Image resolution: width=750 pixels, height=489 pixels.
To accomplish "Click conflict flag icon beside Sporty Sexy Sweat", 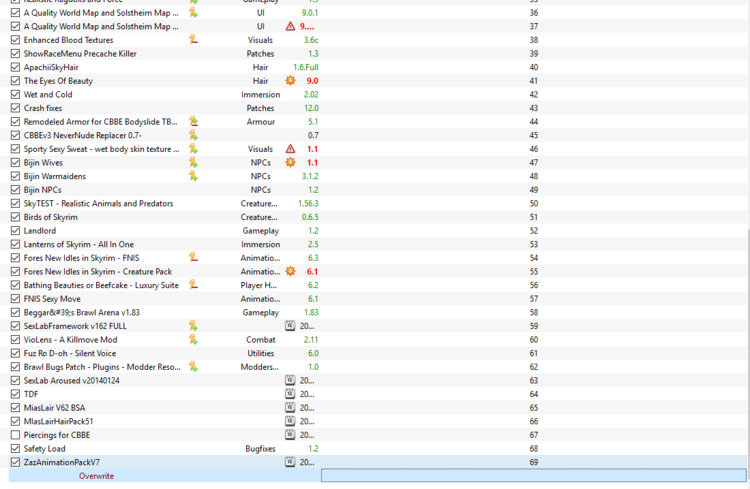I will click(193, 149).
